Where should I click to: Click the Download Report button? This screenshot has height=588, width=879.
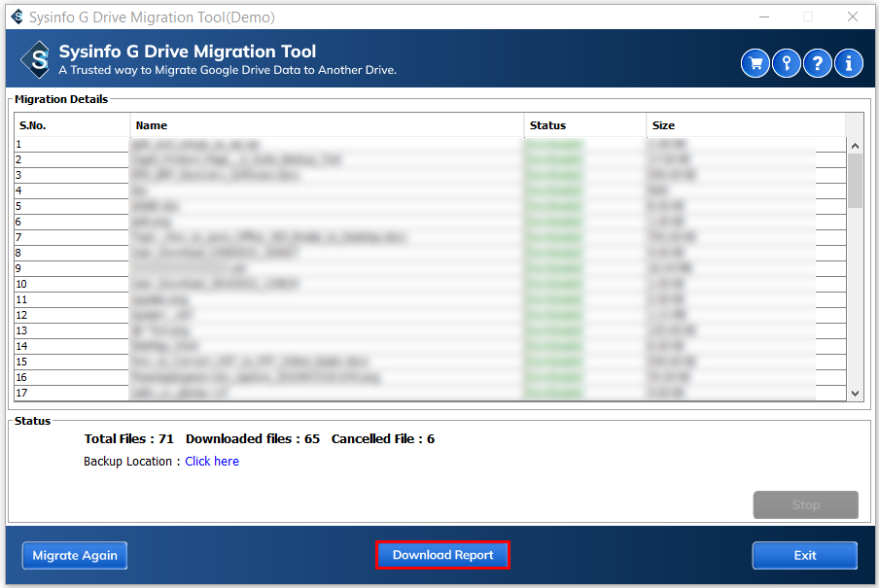(x=442, y=555)
